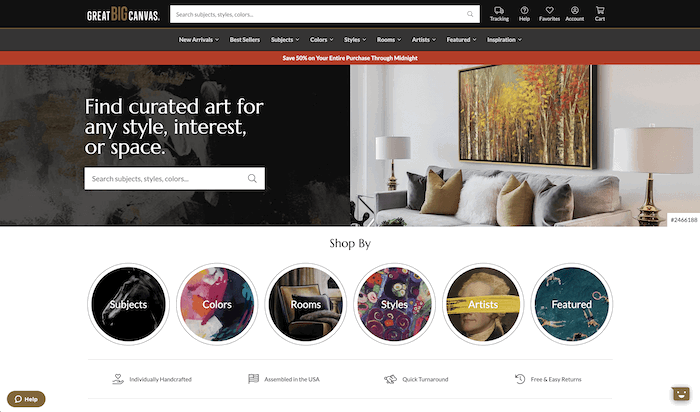Open the Tracking truck icon

pos(499,10)
